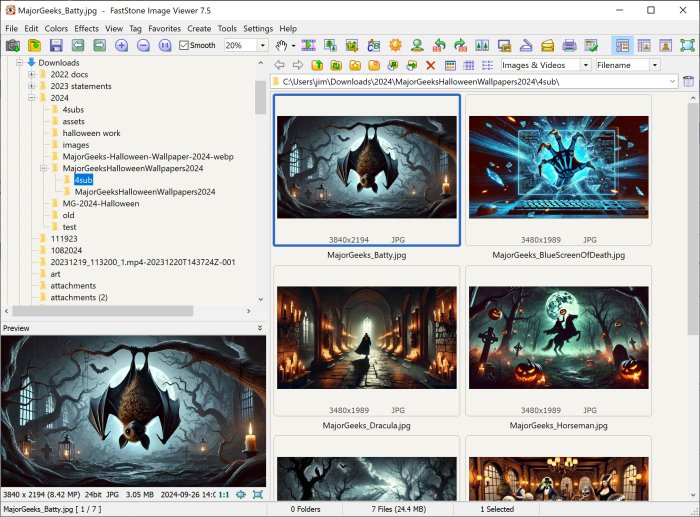Click the browse back arrow icon
The image size is (700, 517).
279,65
